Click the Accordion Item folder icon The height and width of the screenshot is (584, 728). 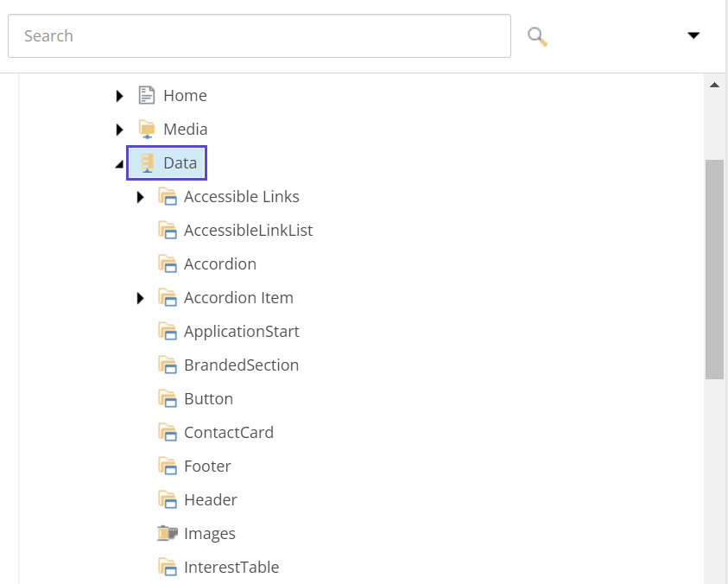[x=168, y=297]
